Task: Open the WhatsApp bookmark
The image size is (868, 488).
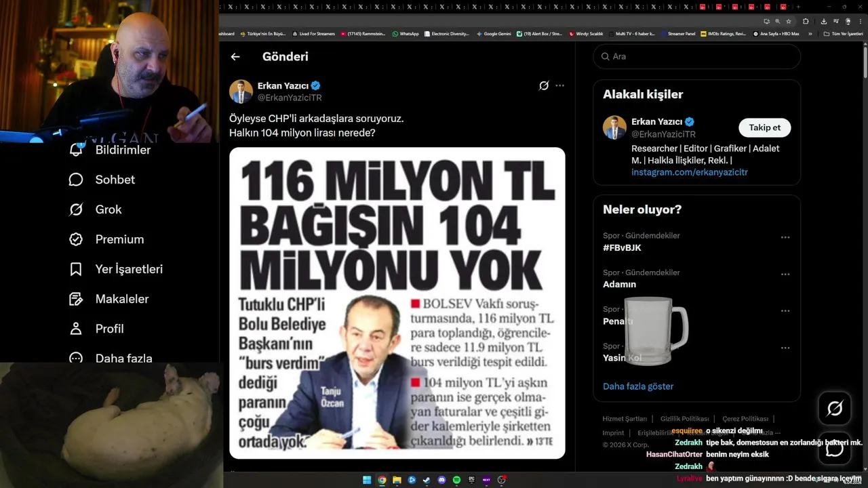Action: pos(406,33)
